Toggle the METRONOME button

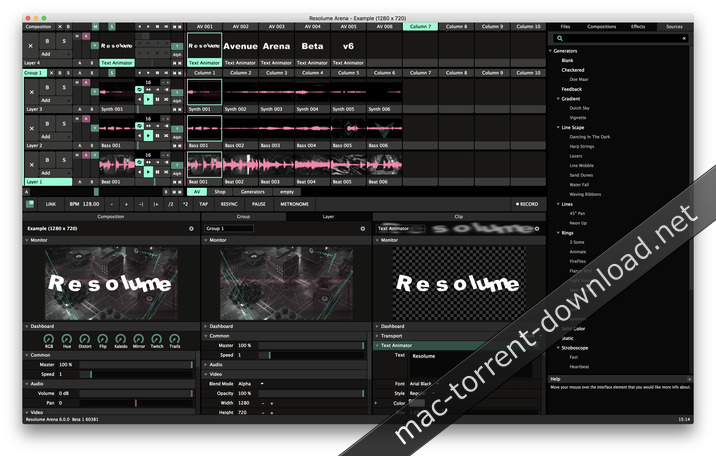point(295,204)
